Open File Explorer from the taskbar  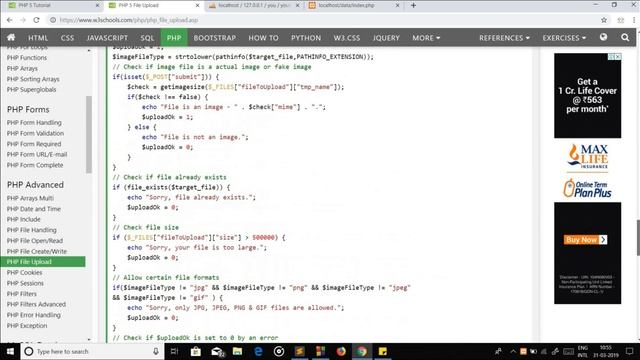tap(238, 351)
